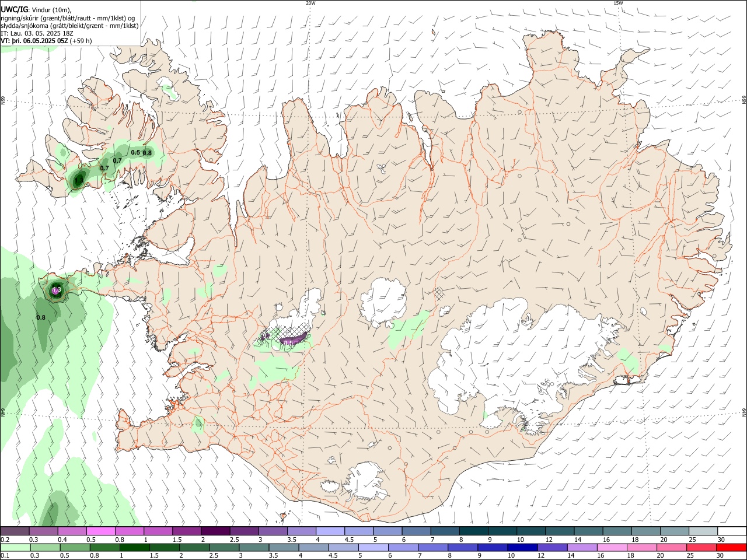Select upper legend swatch between 3 and 3.5

tap(273, 531)
